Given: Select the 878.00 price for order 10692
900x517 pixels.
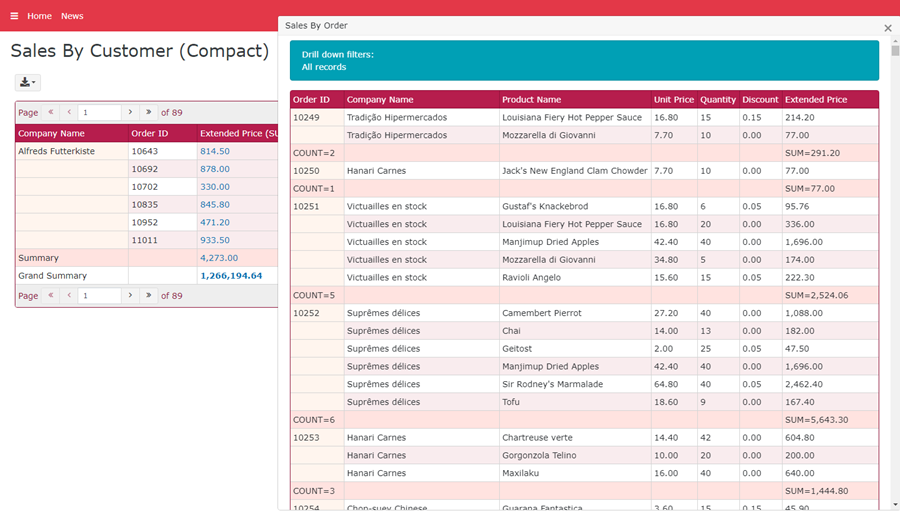Looking at the screenshot, I should point(215,170).
